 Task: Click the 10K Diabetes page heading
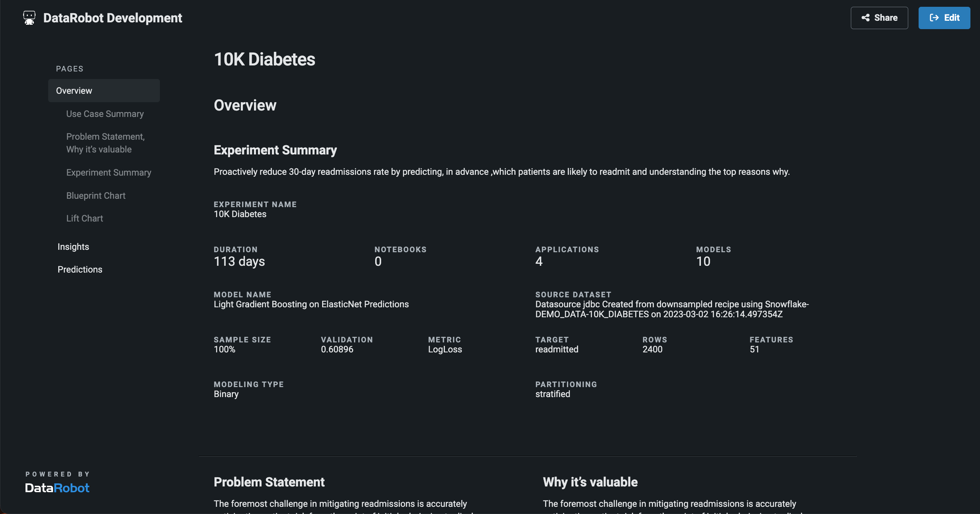point(264,59)
